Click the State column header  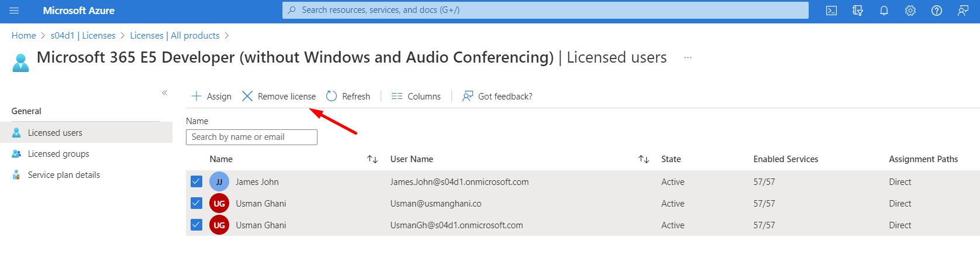tap(671, 159)
